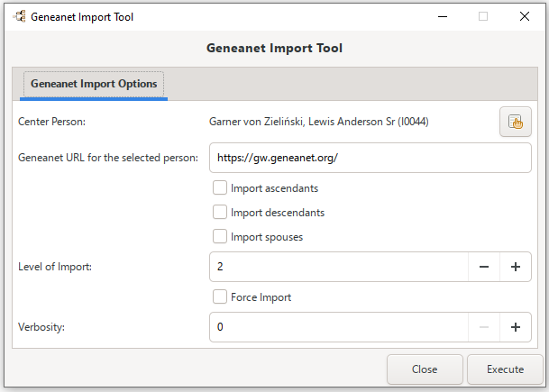Screen dimensions: 549x392
Task: Increase Level of Import value
Action: (x=516, y=267)
